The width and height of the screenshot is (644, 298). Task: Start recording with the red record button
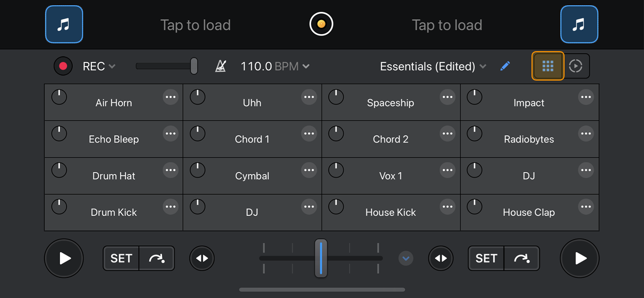click(63, 66)
